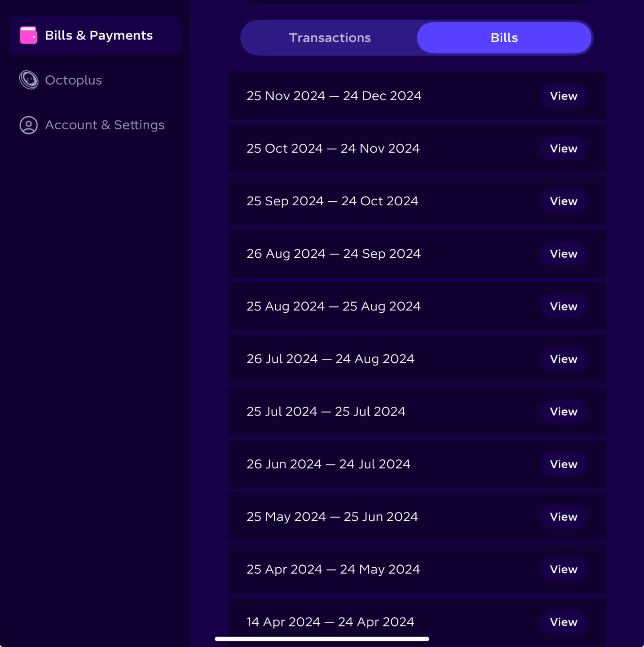The height and width of the screenshot is (647, 644).
Task: Open Bills & Payments menu item
Action: 95,35
